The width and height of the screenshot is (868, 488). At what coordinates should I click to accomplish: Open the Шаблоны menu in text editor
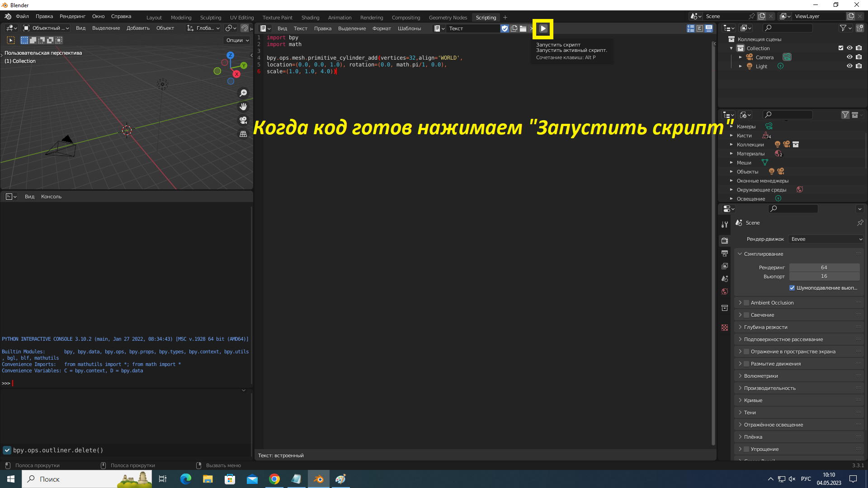pyautogui.click(x=409, y=28)
